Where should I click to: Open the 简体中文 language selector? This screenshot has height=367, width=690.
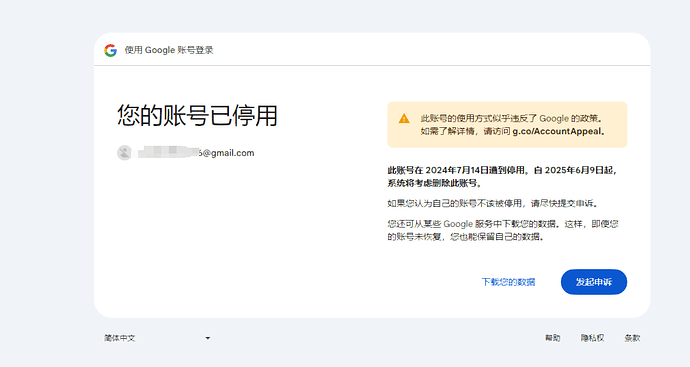pyautogui.click(x=157, y=338)
